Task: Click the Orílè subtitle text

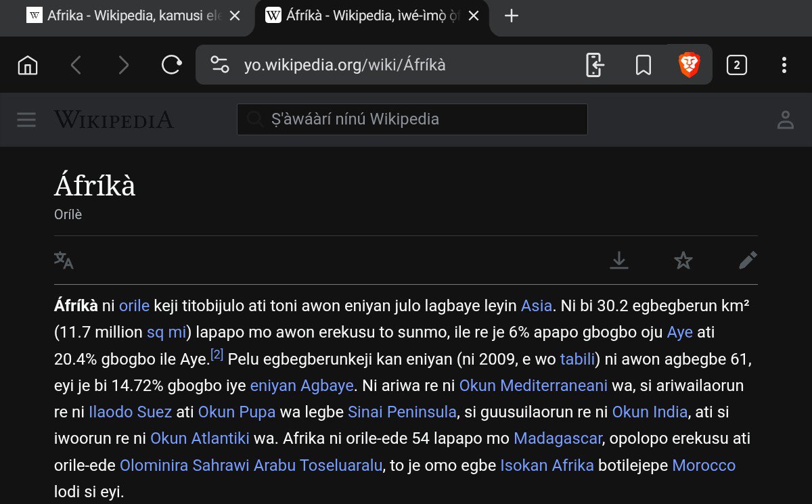Action: 68,214
